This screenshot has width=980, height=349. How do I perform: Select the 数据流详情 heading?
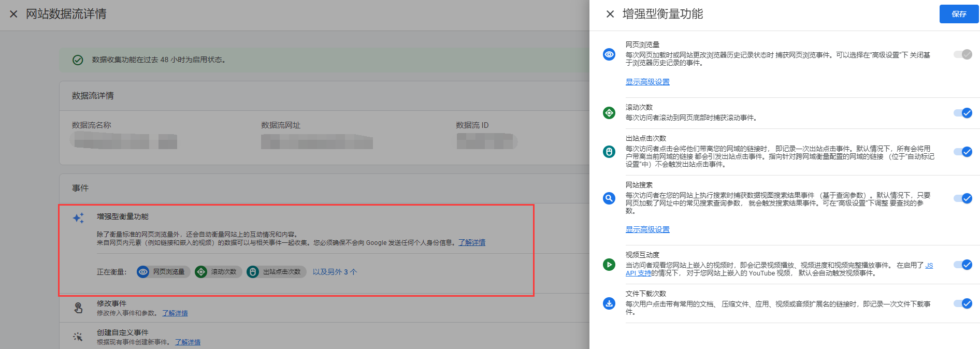93,96
